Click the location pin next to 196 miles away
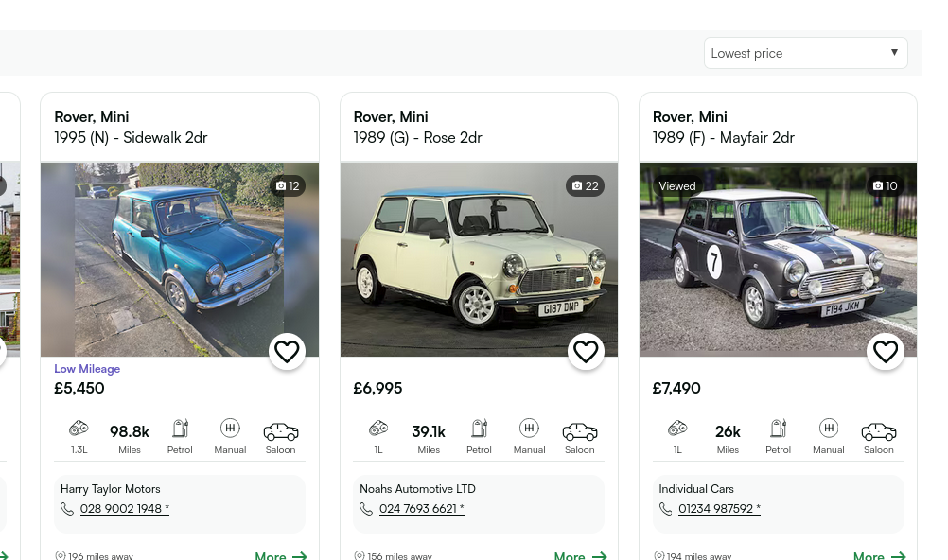 tap(60, 556)
